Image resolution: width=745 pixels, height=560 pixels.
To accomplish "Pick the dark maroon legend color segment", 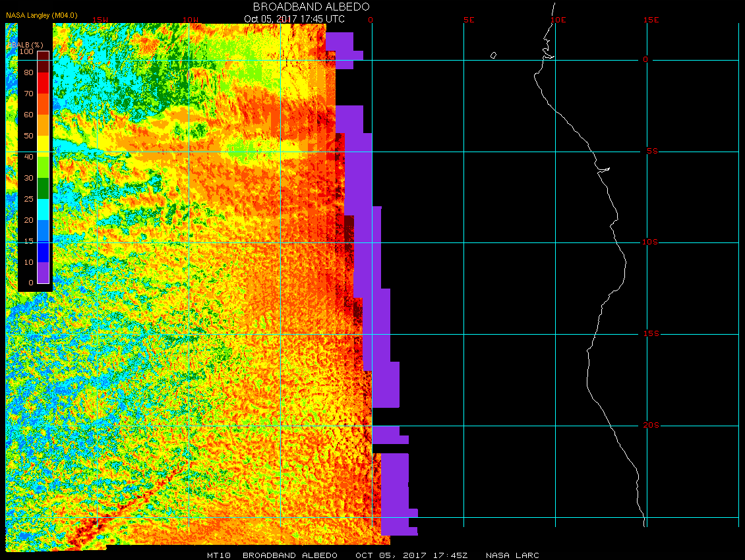I will click(x=44, y=62).
